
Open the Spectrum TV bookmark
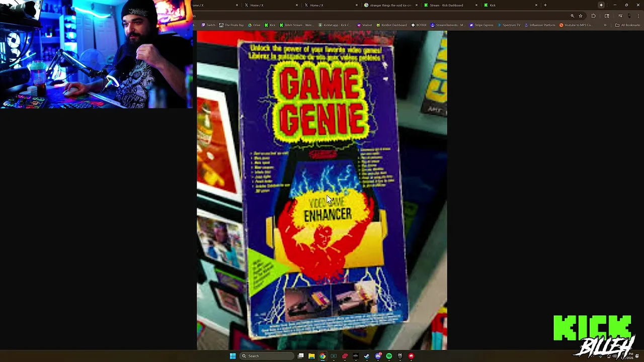pos(509,25)
